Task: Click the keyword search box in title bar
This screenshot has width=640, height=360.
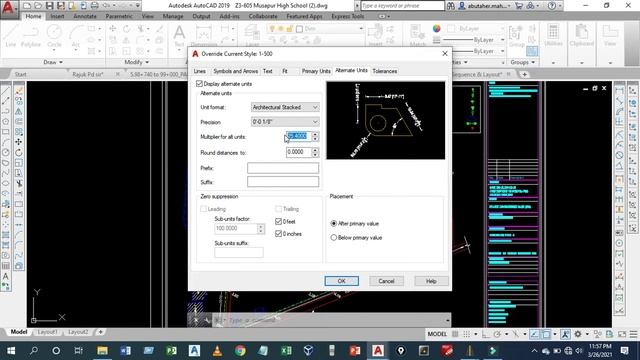Action: pyautogui.click(x=402, y=6)
